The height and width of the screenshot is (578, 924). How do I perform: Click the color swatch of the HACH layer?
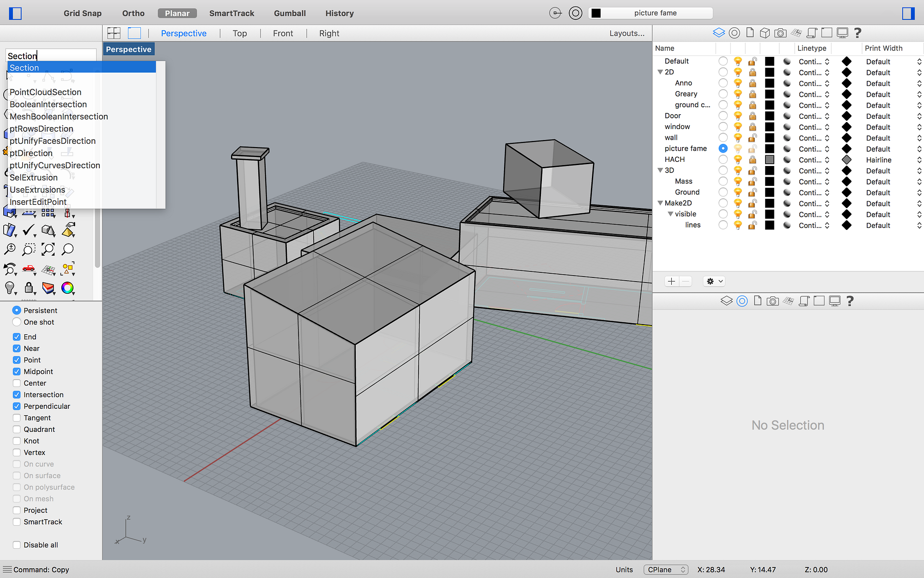tap(769, 160)
